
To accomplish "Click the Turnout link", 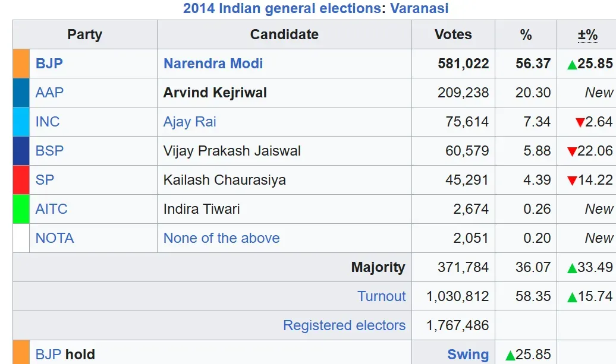I will point(382,296).
